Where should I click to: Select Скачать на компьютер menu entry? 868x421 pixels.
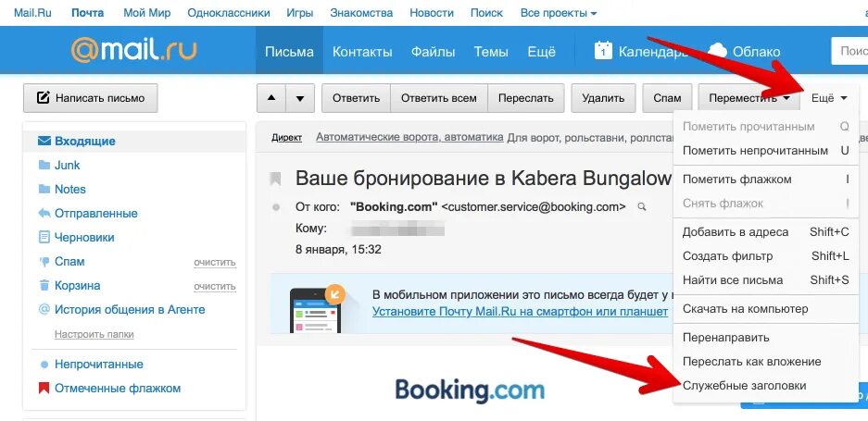pos(765,309)
